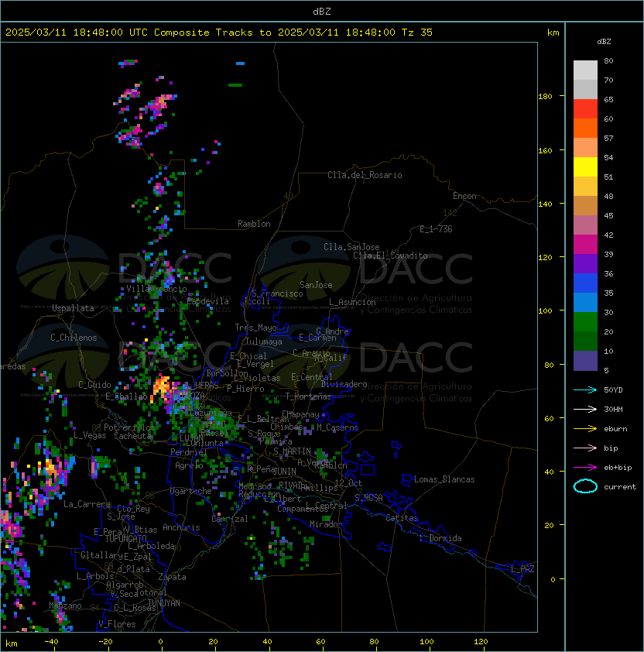Click the 'dBZ' legend heading
Viewport: 644px width, 652px height.
pos(604,42)
